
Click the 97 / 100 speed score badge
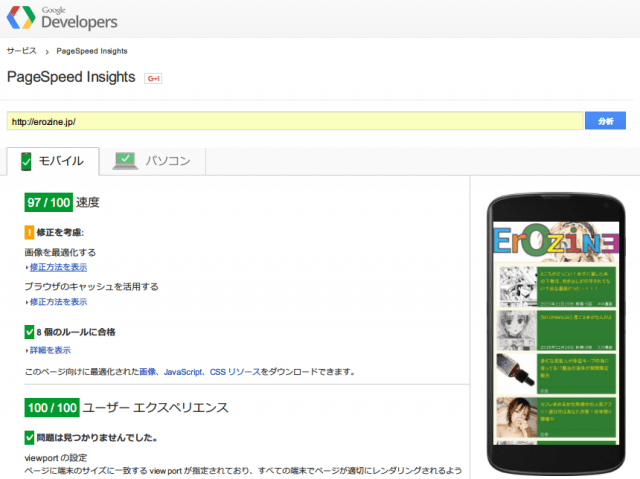pos(49,202)
